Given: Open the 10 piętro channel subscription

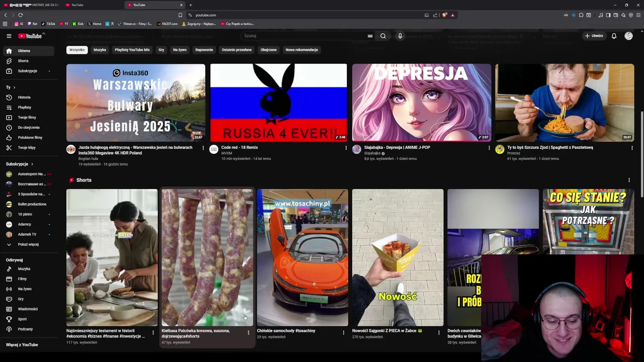Looking at the screenshot, I should pyautogui.click(x=29, y=214).
